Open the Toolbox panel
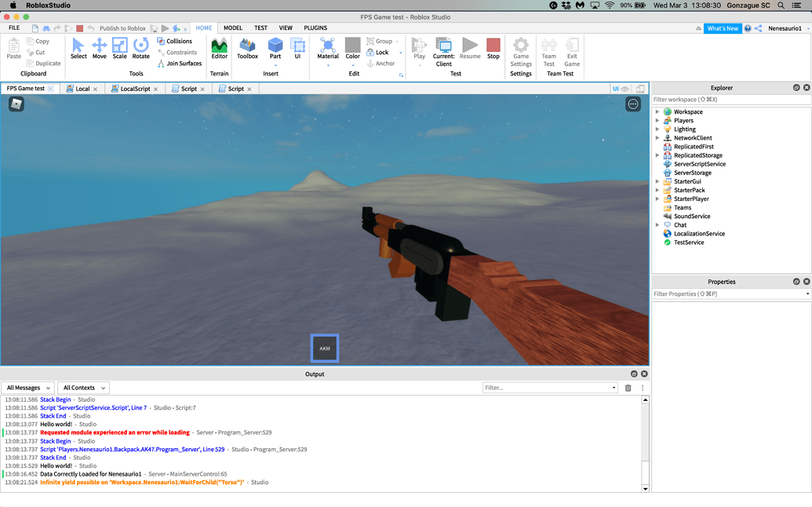The width and height of the screenshot is (812, 507). point(247,48)
